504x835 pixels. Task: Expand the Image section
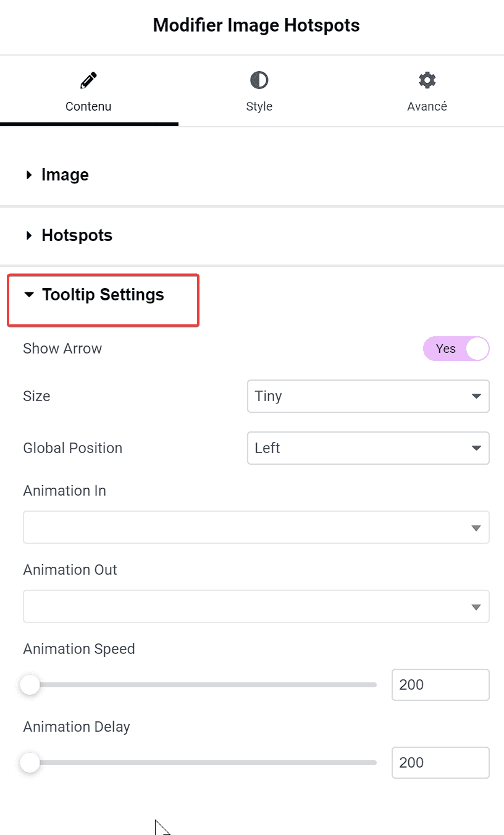pyautogui.click(x=252, y=175)
